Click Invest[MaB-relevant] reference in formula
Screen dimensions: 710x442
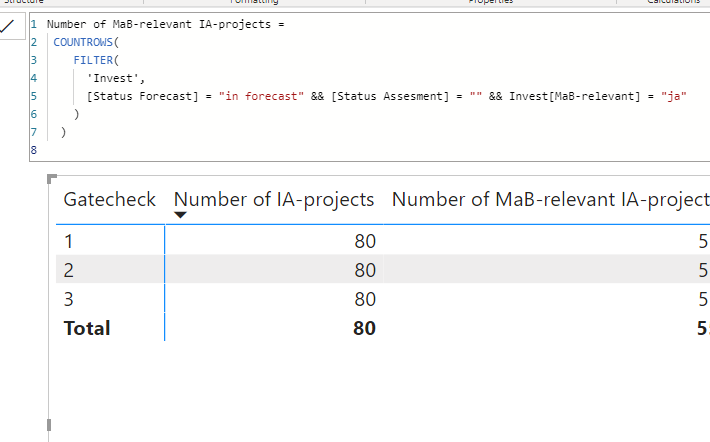pos(575,96)
